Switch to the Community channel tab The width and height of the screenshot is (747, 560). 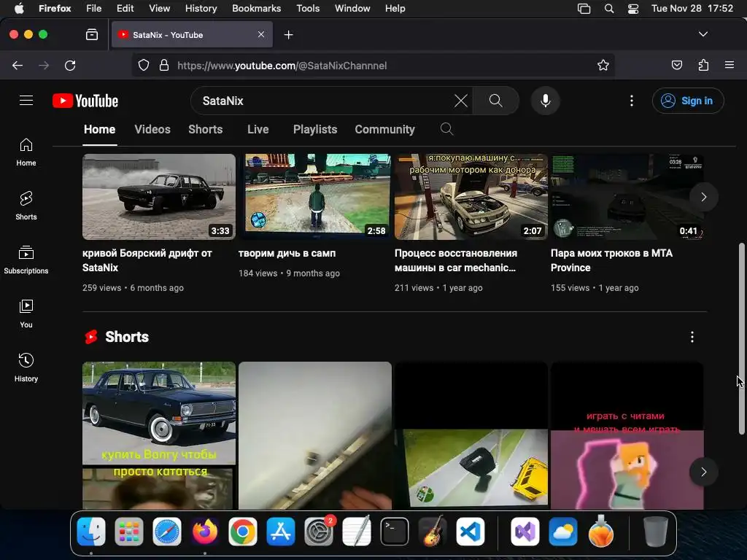click(385, 130)
